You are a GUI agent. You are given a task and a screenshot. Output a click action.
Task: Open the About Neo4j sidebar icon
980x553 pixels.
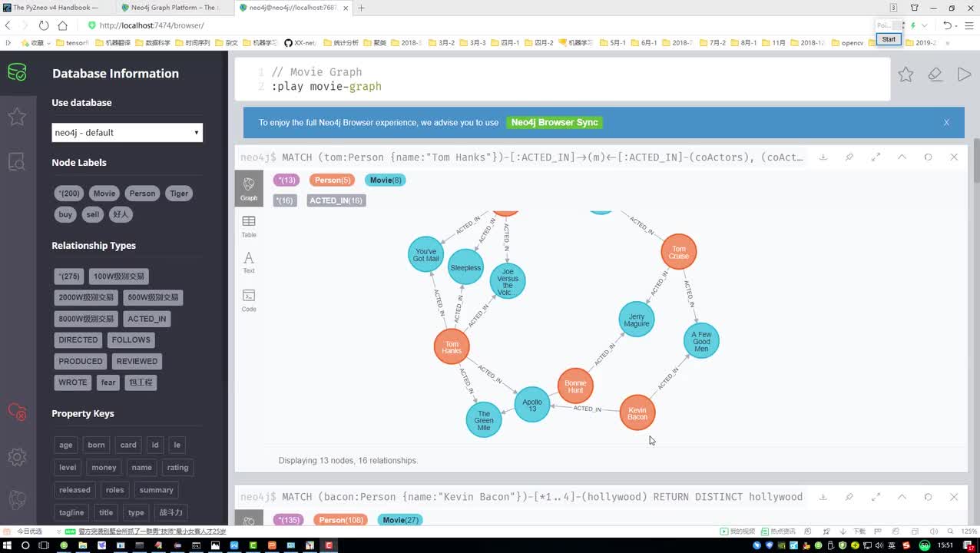click(x=17, y=501)
